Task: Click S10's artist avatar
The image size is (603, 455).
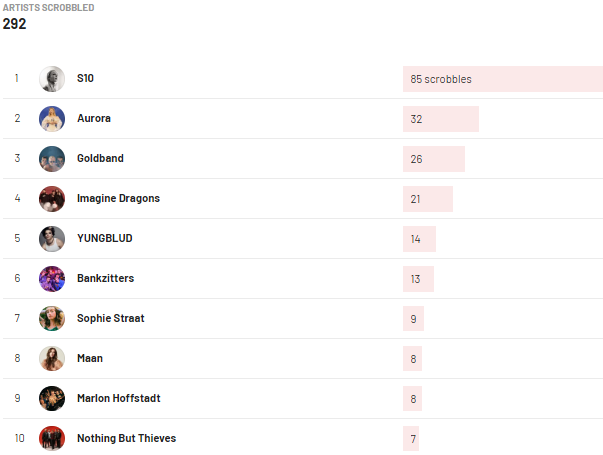Action: pos(52,79)
